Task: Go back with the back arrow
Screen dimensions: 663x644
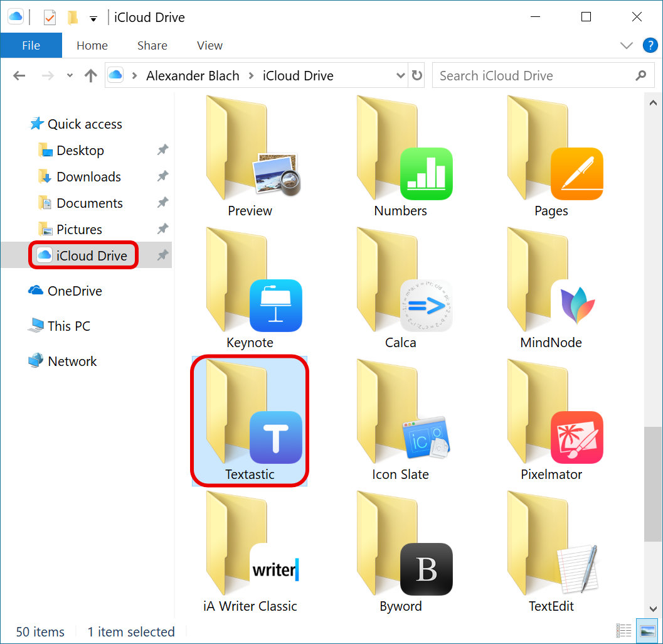Action: 19,76
